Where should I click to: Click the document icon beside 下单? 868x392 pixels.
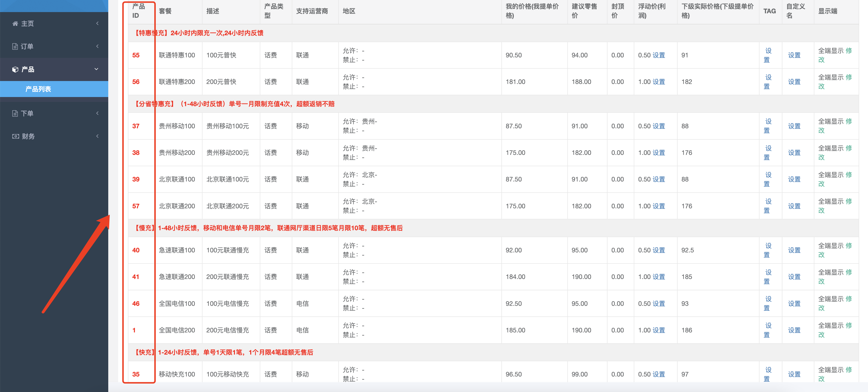coord(15,113)
